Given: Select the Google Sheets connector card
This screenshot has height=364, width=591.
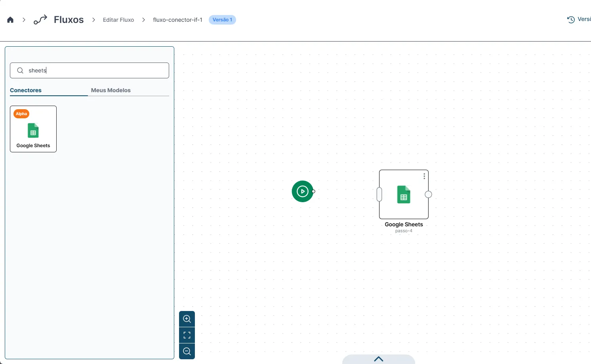Looking at the screenshot, I should tap(33, 129).
